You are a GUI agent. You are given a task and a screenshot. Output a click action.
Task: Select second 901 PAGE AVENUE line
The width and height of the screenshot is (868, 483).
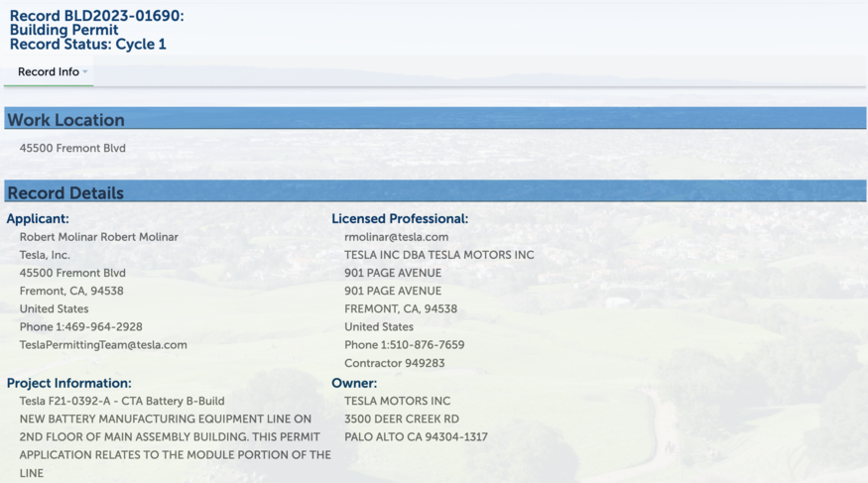[x=393, y=291]
